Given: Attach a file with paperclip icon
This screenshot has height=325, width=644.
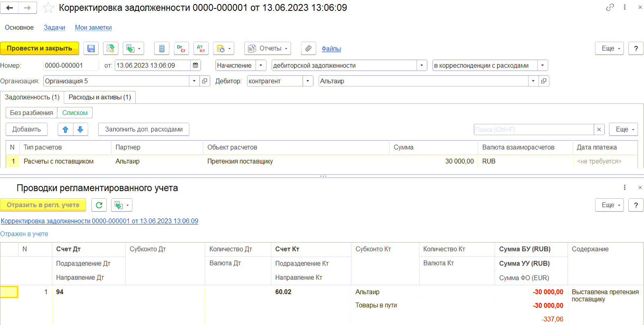Looking at the screenshot, I should coord(308,49).
